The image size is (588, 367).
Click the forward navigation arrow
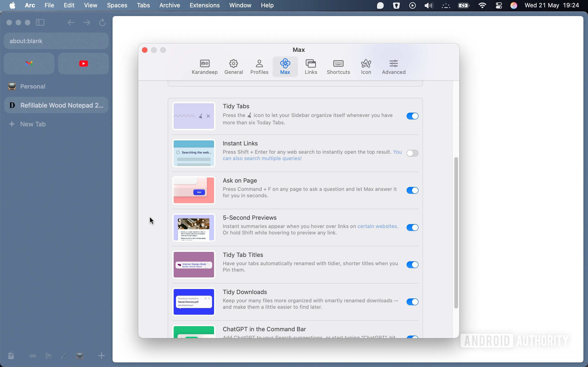click(86, 22)
